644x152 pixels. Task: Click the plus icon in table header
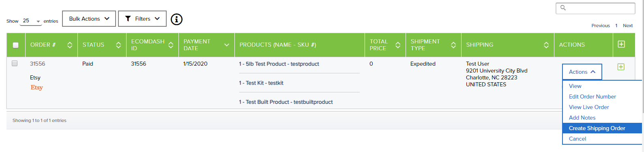pyautogui.click(x=621, y=44)
